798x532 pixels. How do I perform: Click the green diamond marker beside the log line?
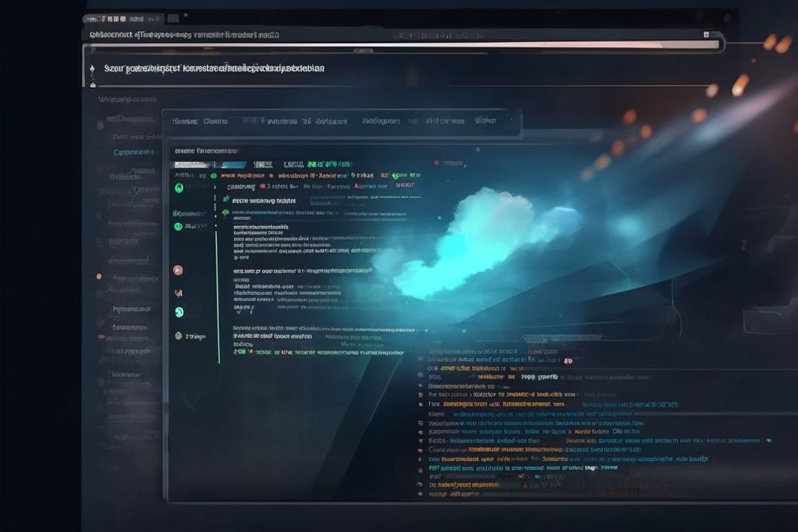tap(225, 213)
